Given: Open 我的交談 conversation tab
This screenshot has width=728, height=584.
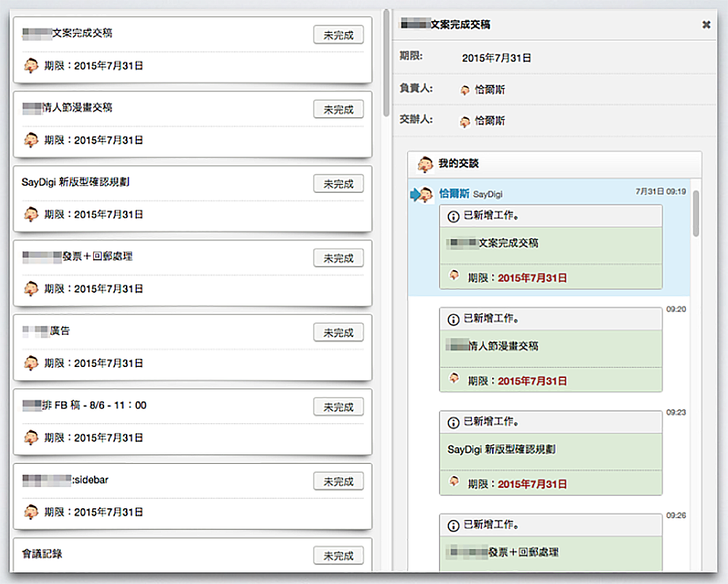Looking at the screenshot, I should [x=459, y=164].
